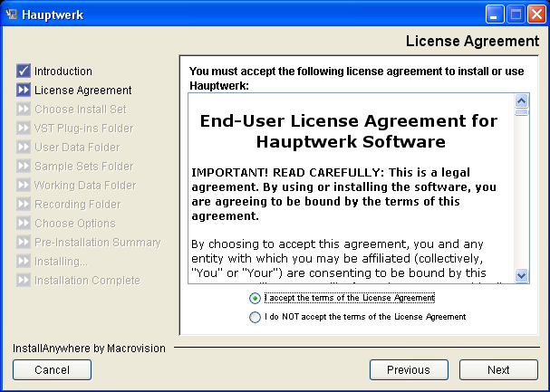Click the Pre-Installation Summary arrow icon

(24, 242)
